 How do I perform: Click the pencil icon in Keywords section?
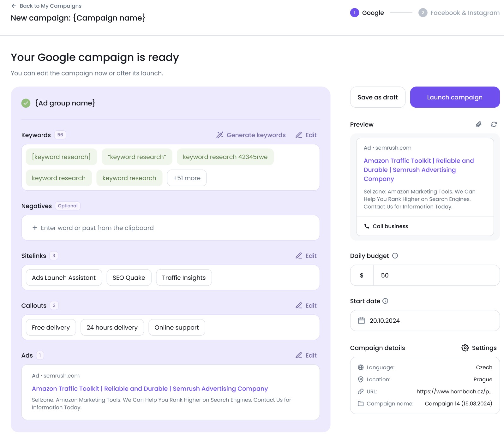(x=299, y=135)
